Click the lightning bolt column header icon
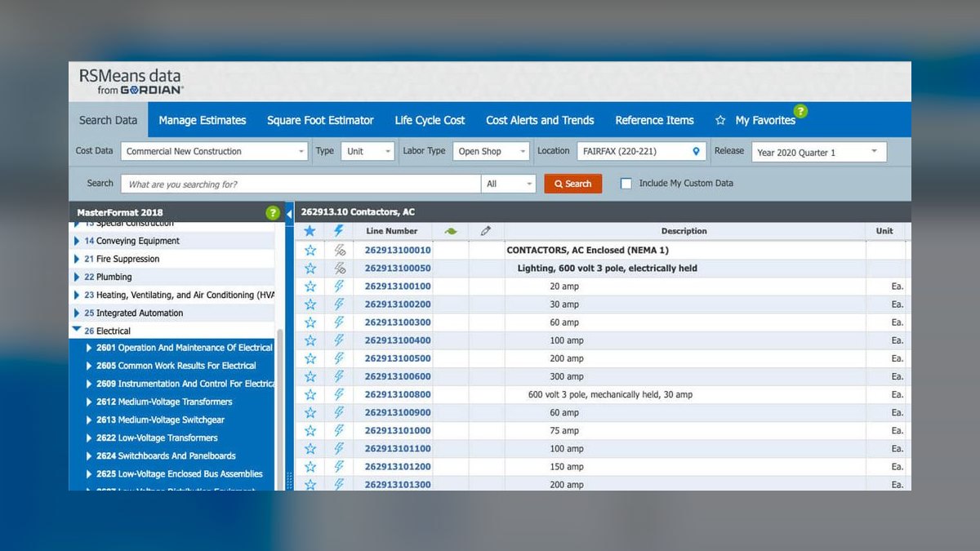The width and height of the screenshot is (980, 551). pyautogui.click(x=340, y=231)
